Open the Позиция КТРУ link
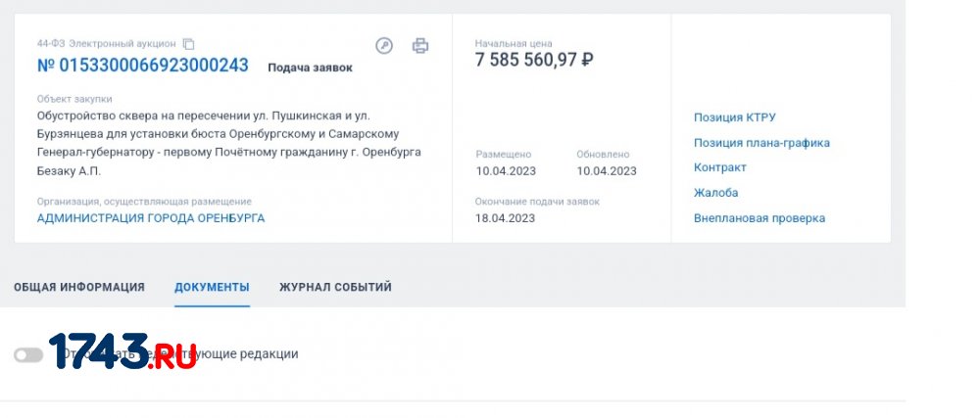 734,117
